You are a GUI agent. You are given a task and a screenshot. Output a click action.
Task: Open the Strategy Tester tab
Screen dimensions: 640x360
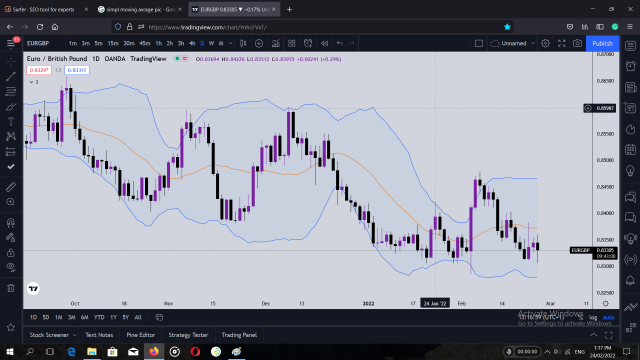188,335
